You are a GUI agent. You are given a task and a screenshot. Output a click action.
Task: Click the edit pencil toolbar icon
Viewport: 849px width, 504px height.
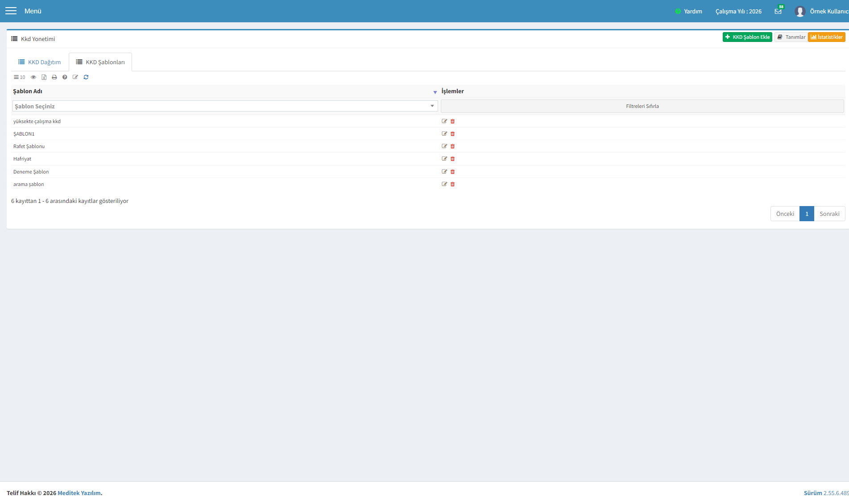coord(75,77)
